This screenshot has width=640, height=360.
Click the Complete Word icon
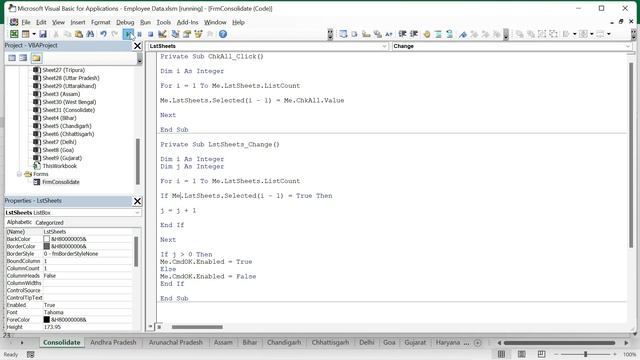(x=389, y=34)
